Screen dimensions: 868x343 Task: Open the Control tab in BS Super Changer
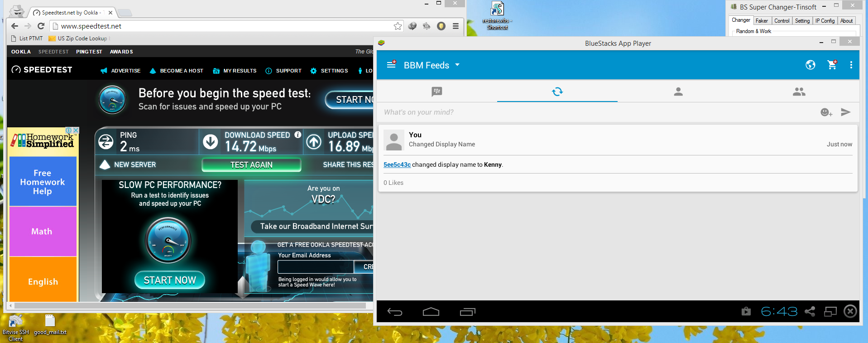click(782, 21)
